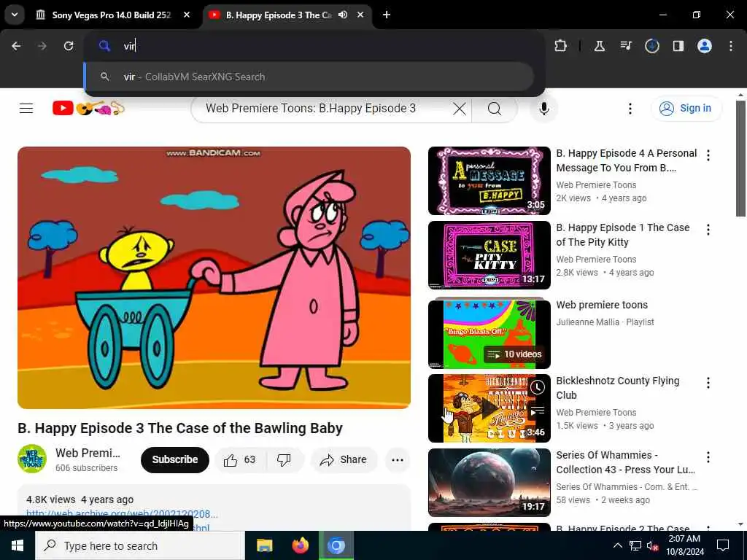Open the options menu for Bickleshnotz County Flying Club
The width and height of the screenshot is (747, 560).
708,383
